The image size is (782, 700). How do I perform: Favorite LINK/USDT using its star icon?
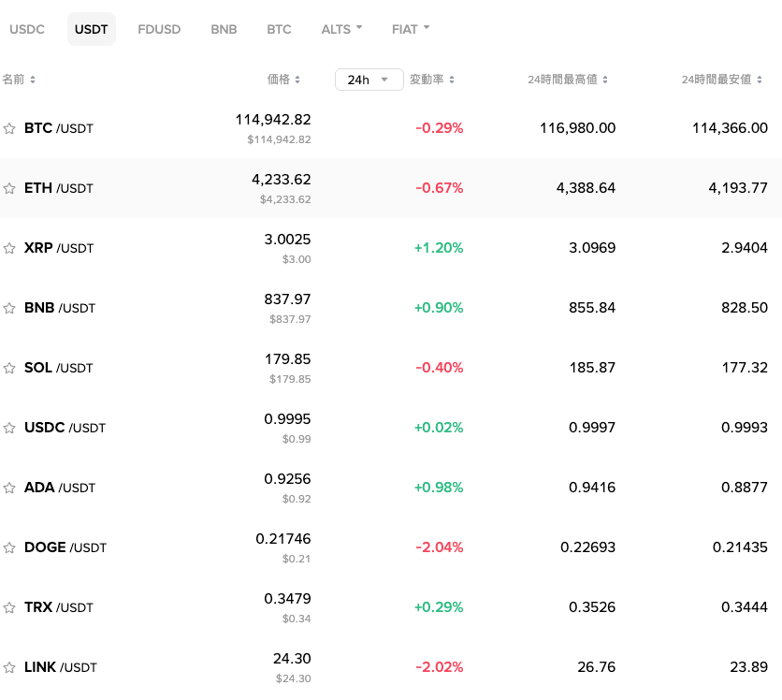(9, 667)
